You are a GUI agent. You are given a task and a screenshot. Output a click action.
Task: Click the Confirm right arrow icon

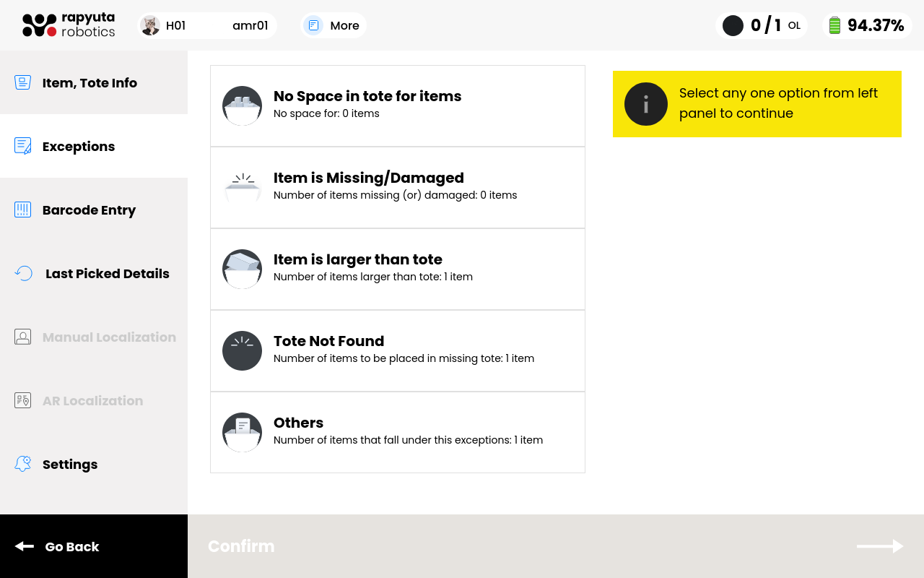pos(880,546)
